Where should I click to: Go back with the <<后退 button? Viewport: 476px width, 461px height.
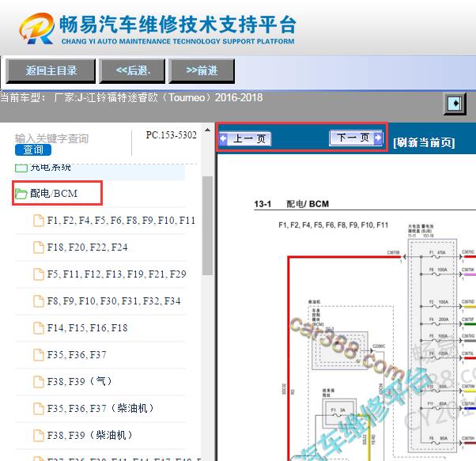(x=132, y=70)
